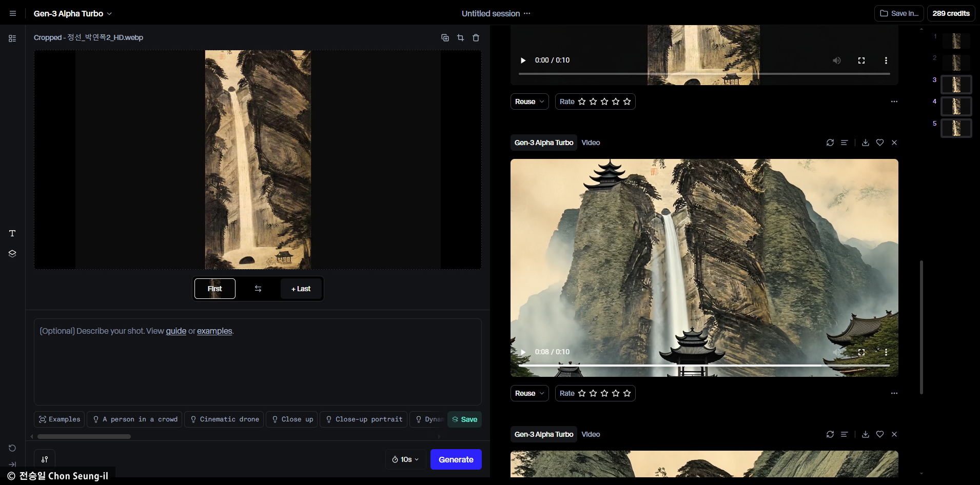Screen dimensions: 980x485
Task: Select thumbnail number 5 in the history strip
Action: [x=956, y=128]
